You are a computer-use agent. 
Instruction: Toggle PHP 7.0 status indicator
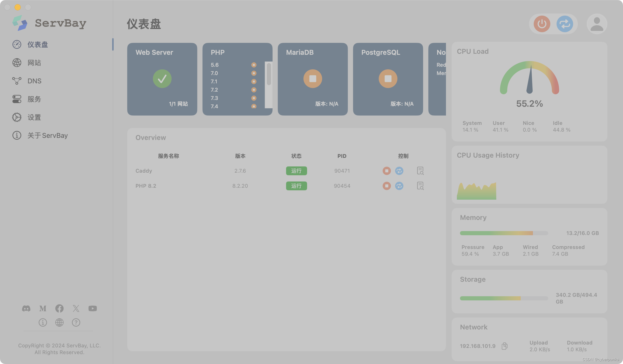pos(254,73)
